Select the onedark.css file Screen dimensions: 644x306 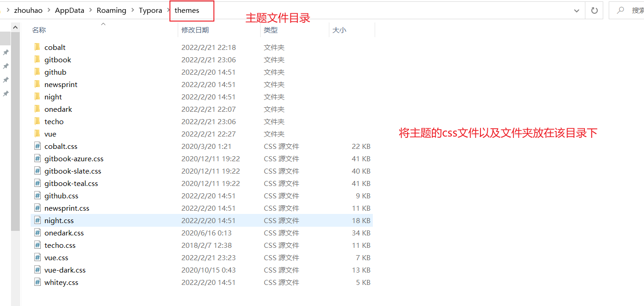64,233
